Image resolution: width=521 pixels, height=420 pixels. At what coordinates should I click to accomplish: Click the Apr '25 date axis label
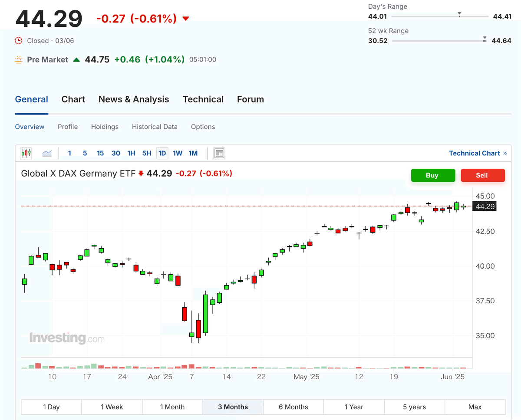click(160, 377)
